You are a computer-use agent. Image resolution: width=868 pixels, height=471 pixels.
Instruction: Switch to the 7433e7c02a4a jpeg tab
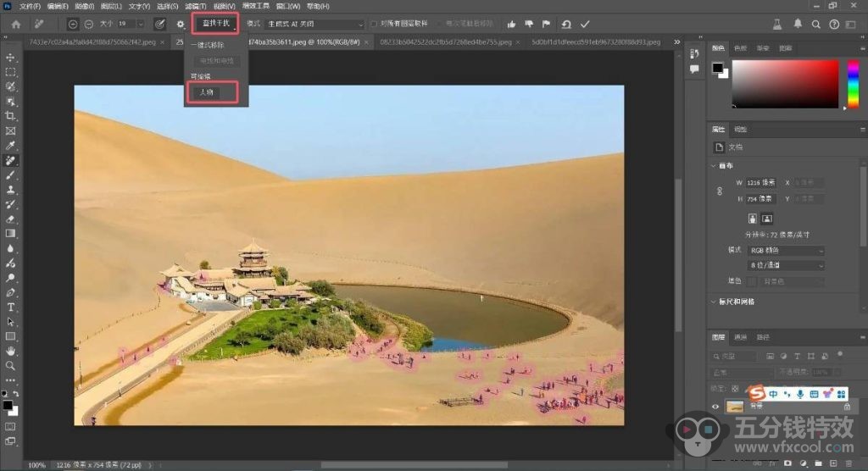coord(92,42)
